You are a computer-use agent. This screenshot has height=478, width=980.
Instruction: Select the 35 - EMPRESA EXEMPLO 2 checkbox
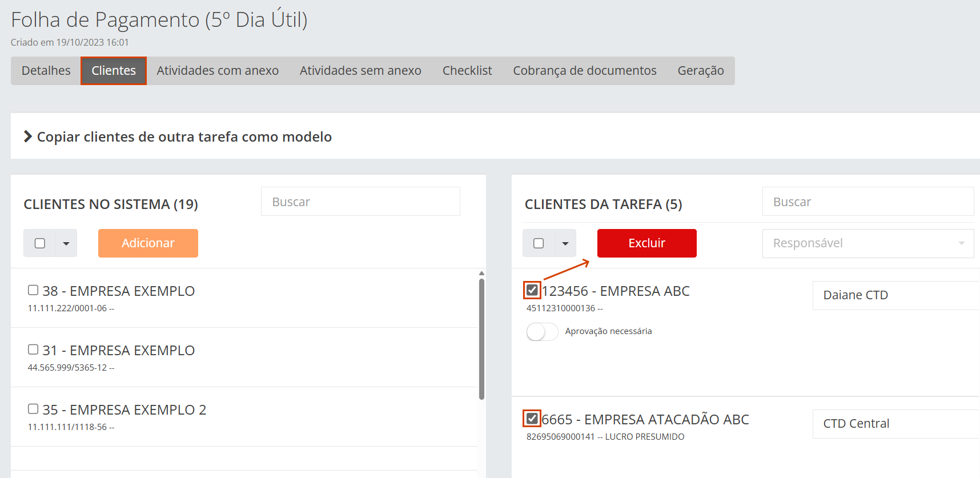[x=33, y=409]
